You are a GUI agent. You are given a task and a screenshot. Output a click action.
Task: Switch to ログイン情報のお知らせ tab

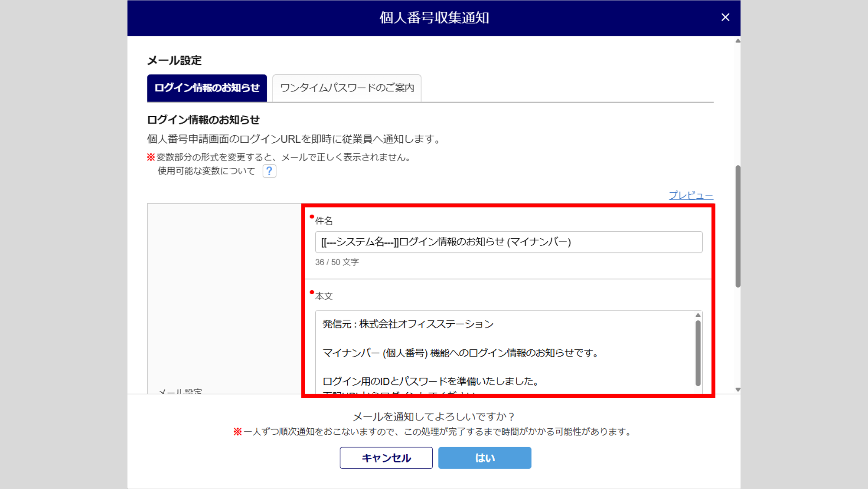point(207,88)
